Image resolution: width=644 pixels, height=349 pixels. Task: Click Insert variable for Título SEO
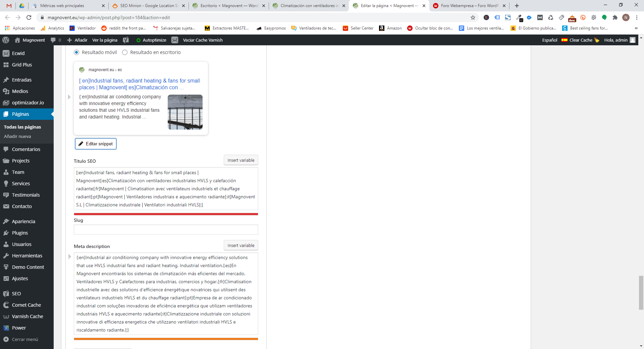(241, 160)
